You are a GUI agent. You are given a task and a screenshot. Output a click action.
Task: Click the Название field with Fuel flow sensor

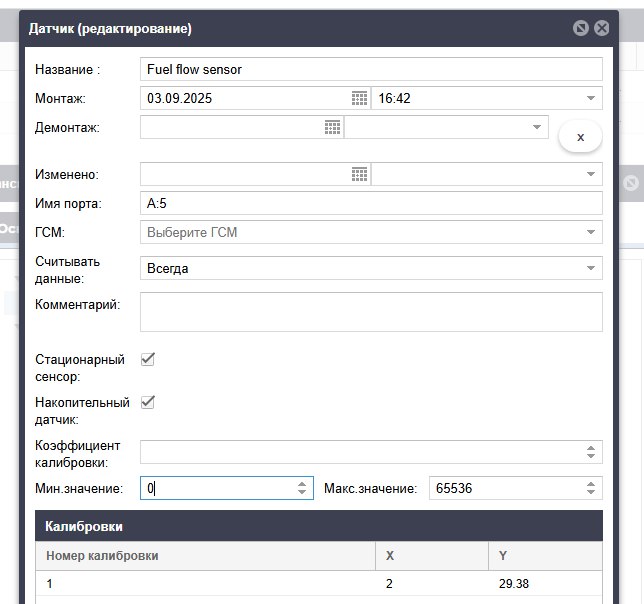click(370, 69)
